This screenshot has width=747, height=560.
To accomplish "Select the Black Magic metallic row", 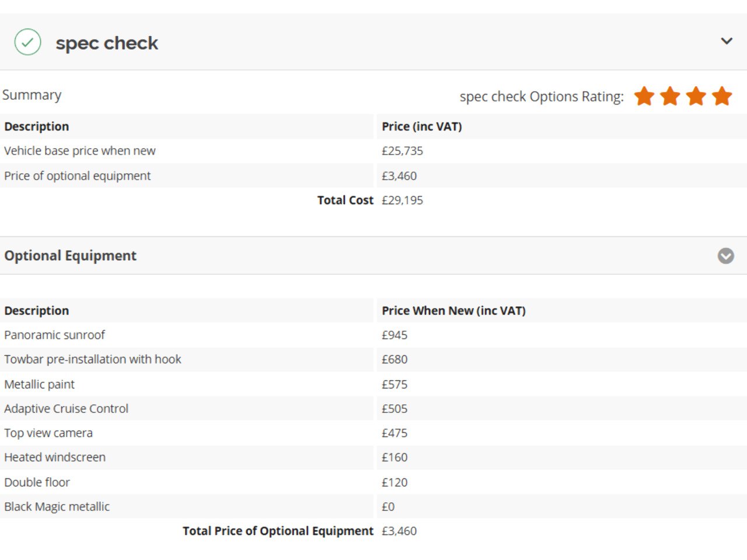I will pyautogui.click(x=57, y=506).
